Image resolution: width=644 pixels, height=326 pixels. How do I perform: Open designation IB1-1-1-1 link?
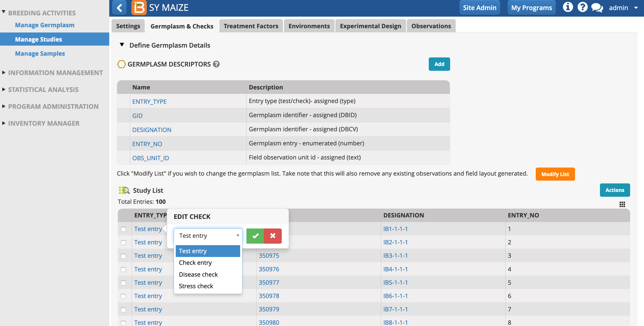point(396,229)
